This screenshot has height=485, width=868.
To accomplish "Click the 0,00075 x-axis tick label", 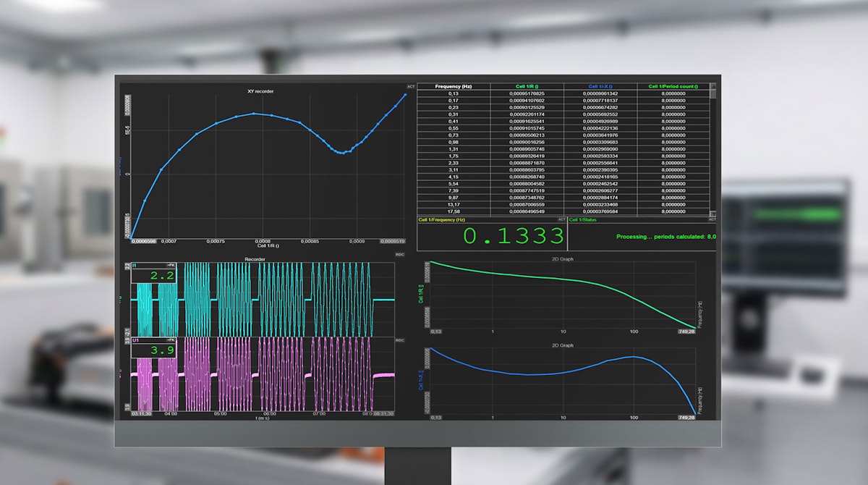I will (x=216, y=241).
